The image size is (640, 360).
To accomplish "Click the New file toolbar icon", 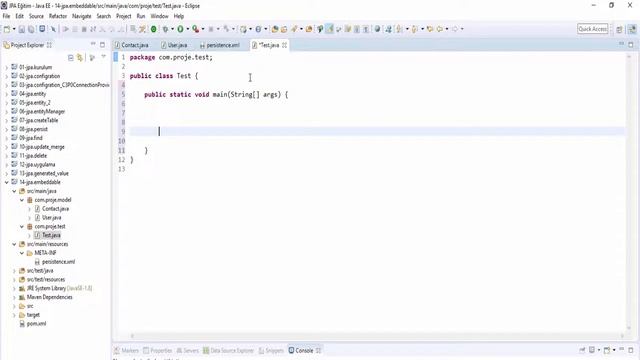I will [7, 29].
